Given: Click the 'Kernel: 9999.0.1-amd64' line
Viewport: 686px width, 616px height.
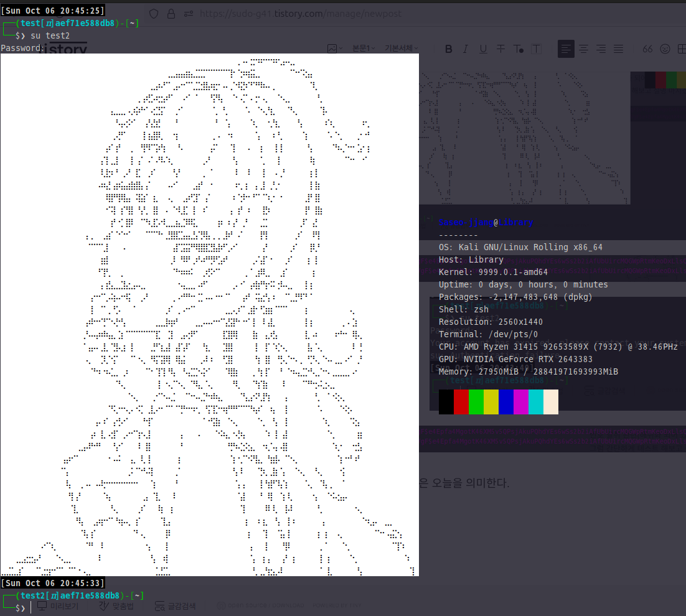Looking at the screenshot, I should point(493,272).
